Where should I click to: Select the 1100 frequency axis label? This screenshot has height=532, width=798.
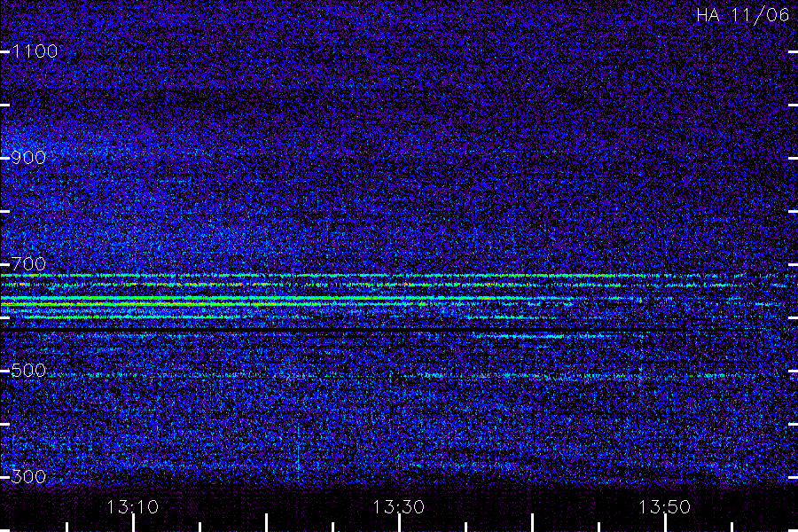pos(35,51)
